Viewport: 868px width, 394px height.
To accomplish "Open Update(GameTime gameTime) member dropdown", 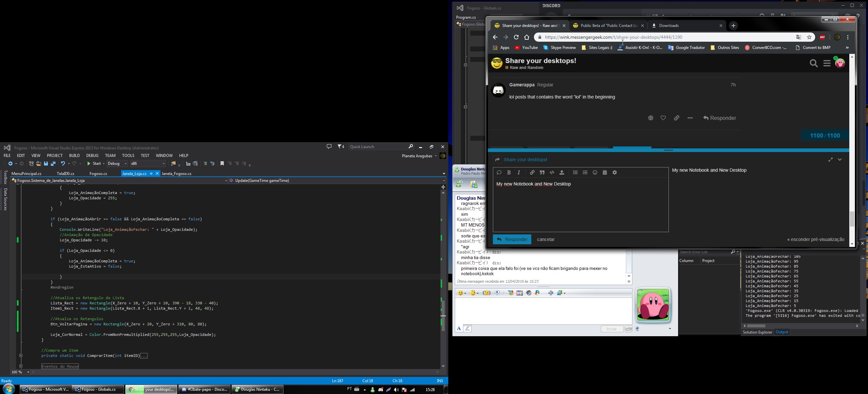I will click(337, 181).
